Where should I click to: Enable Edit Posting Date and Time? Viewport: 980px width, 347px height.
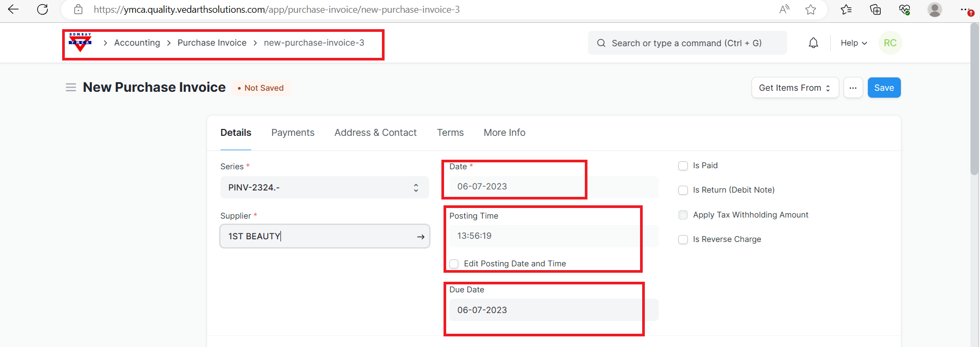tap(454, 264)
